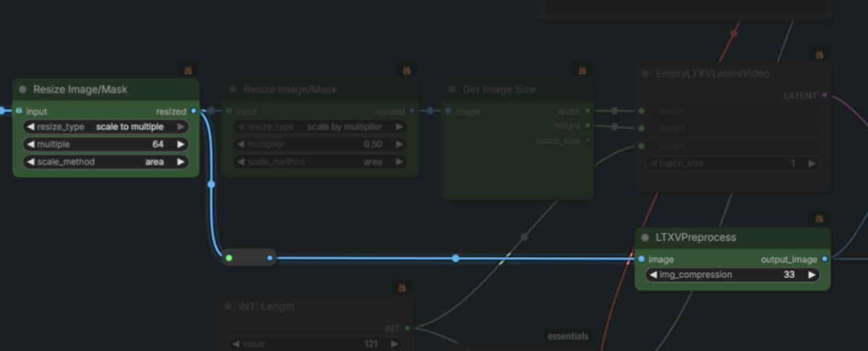
Task: Collapse the INT: Length node
Action: [229, 306]
